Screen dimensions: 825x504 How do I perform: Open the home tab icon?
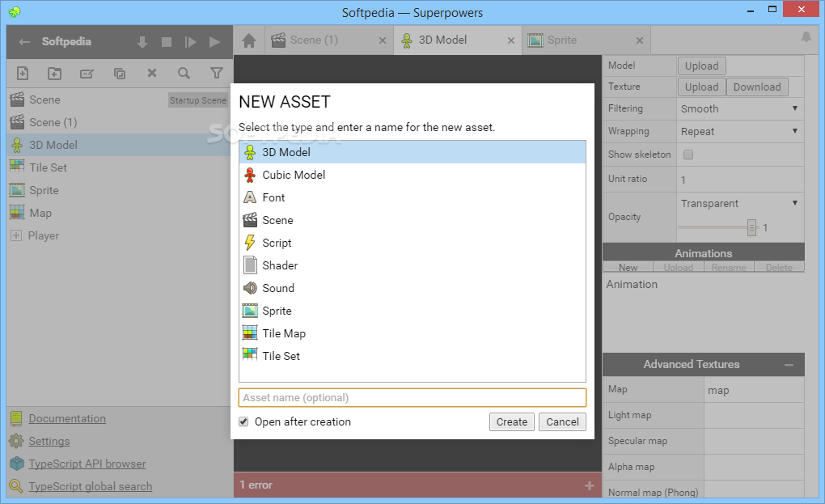pyautogui.click(x=249, y=40)
